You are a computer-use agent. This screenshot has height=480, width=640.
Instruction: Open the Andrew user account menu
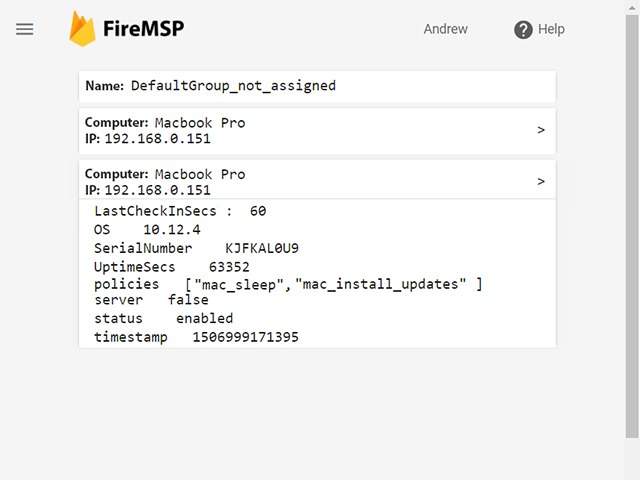[x=445, y=29]
